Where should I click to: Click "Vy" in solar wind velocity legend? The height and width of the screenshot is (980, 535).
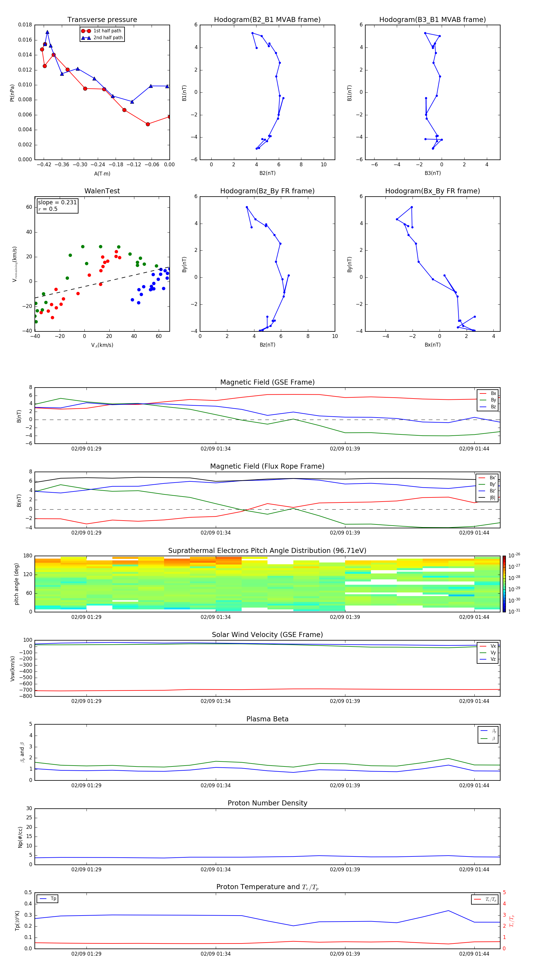click(493, 653)
